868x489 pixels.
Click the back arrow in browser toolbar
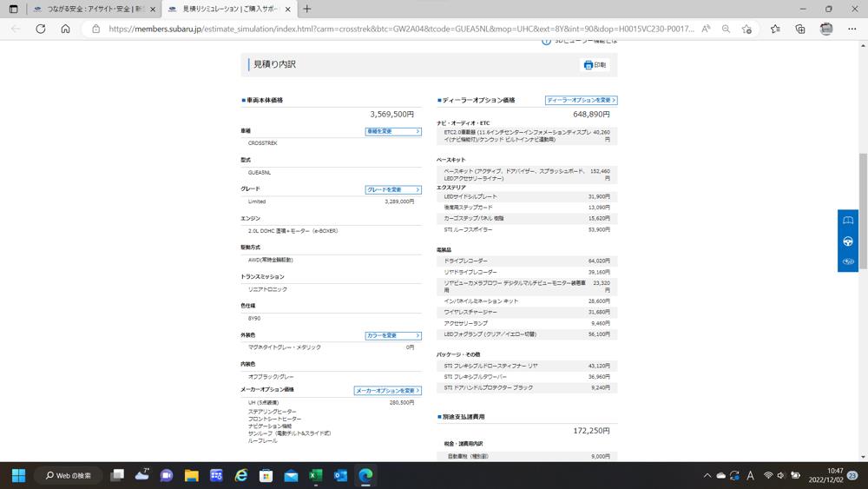[16, 29]
